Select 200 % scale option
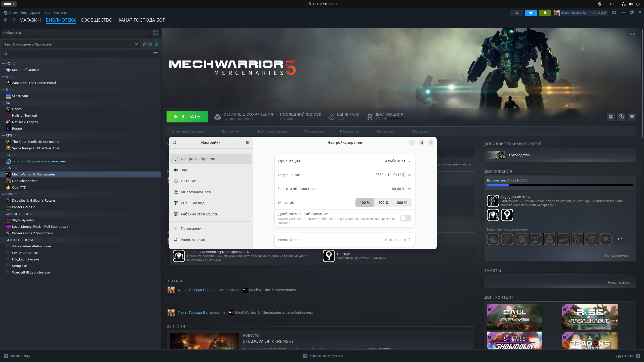The height and width of the screenshot is (362, 644). [x=383, y=203]
